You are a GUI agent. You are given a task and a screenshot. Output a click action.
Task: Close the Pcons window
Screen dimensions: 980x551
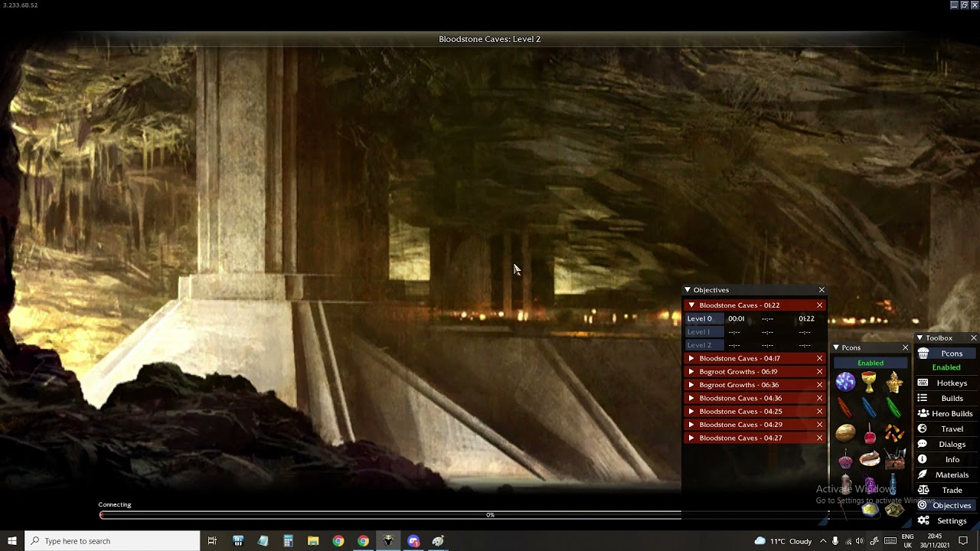pyautogui.click(x=905, y=347)
